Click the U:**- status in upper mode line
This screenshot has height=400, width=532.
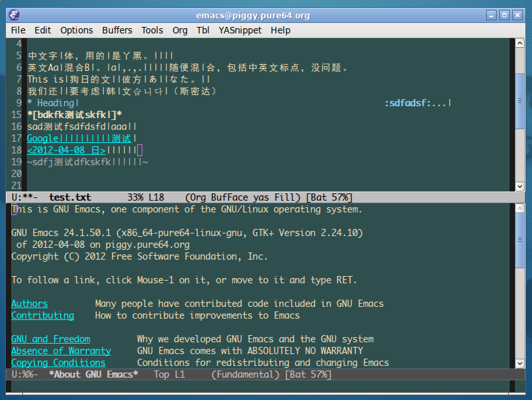coord(25,197)
